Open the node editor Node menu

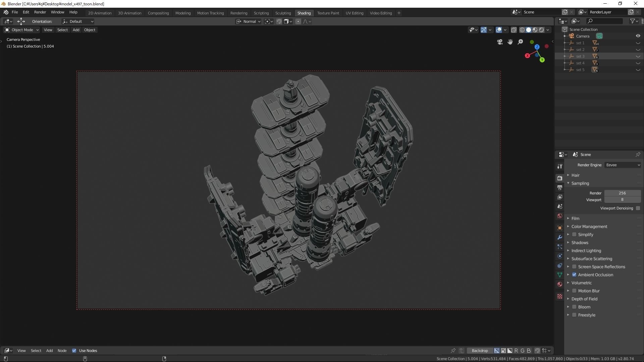[x=62, y=351]
